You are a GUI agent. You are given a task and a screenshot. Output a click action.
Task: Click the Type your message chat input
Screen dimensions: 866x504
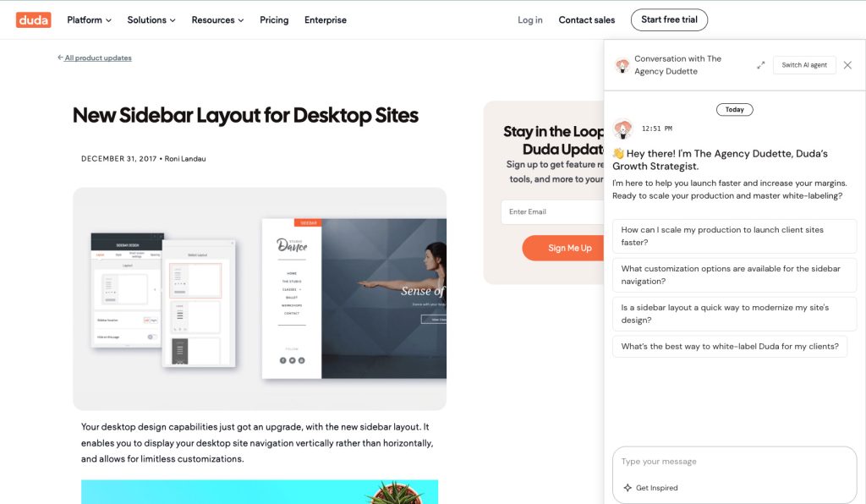(735, 462)
